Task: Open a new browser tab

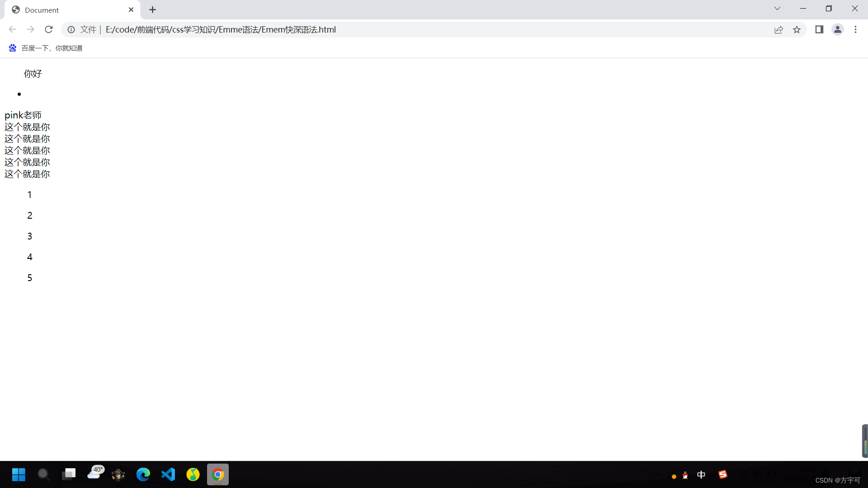Action: [x=153, y=9]
